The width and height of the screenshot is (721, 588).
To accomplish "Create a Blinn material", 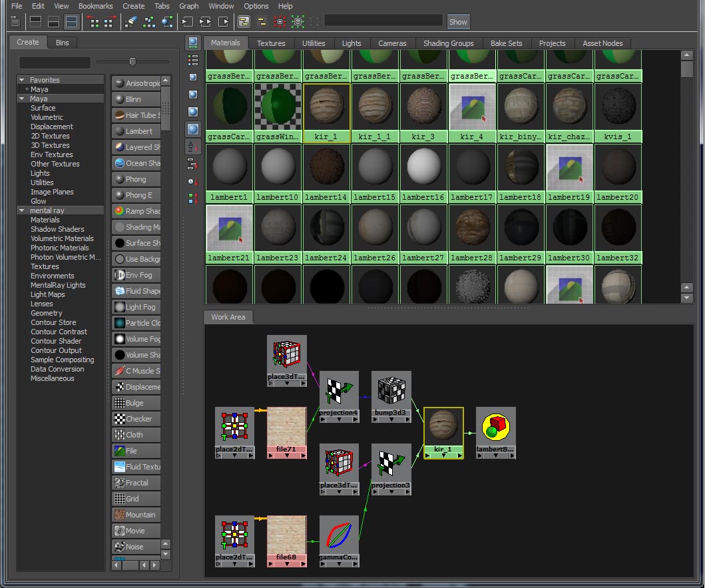I will tap(136, 99).
